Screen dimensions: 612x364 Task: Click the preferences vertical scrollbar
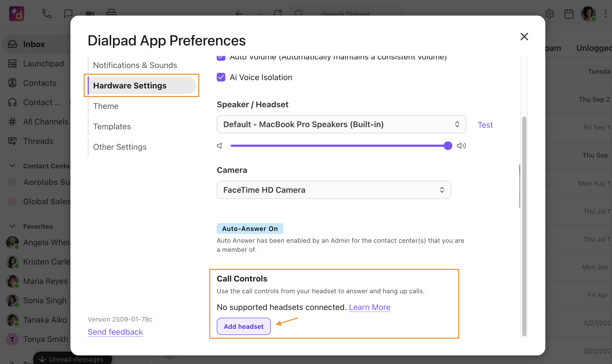[524, 226]
